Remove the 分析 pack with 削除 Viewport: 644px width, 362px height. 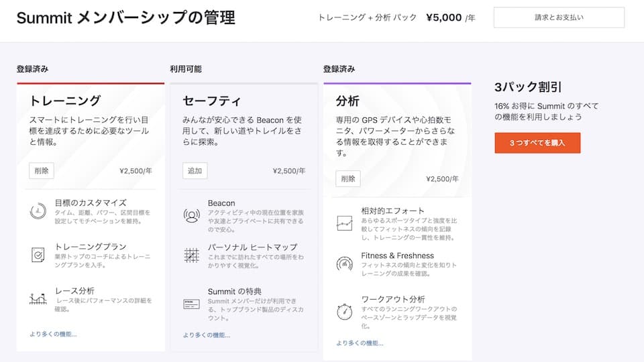348,178
